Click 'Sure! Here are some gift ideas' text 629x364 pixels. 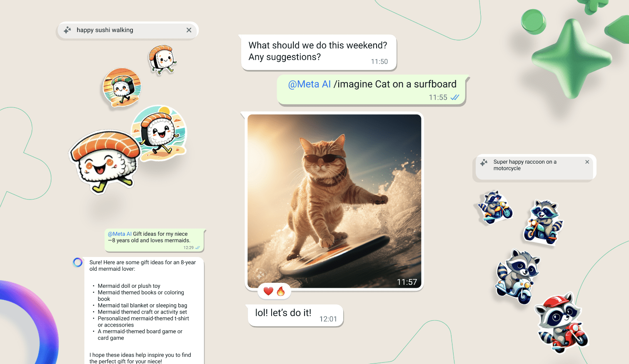click(142, 266)
